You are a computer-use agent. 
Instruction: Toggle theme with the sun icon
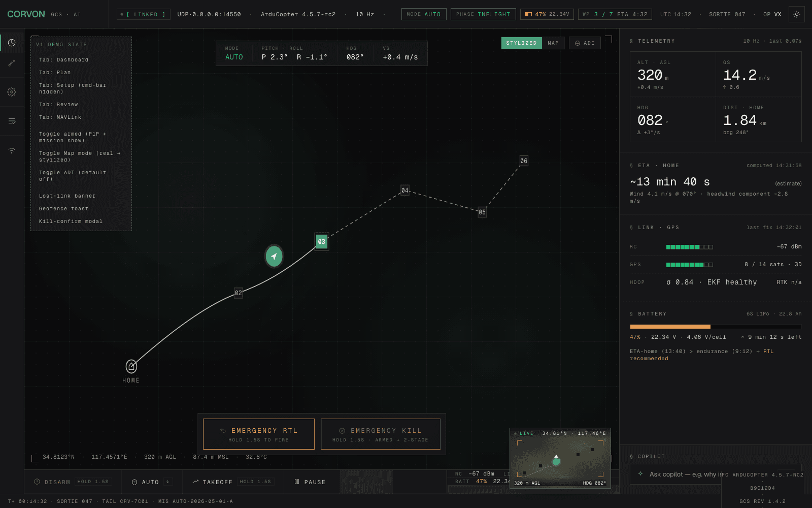click(797, 14)
